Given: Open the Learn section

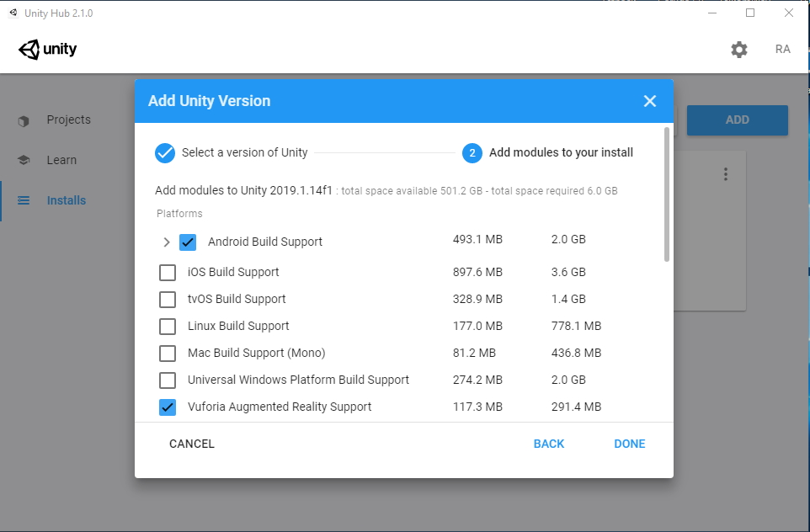Looking at the screenshot, I should point(61,160).
